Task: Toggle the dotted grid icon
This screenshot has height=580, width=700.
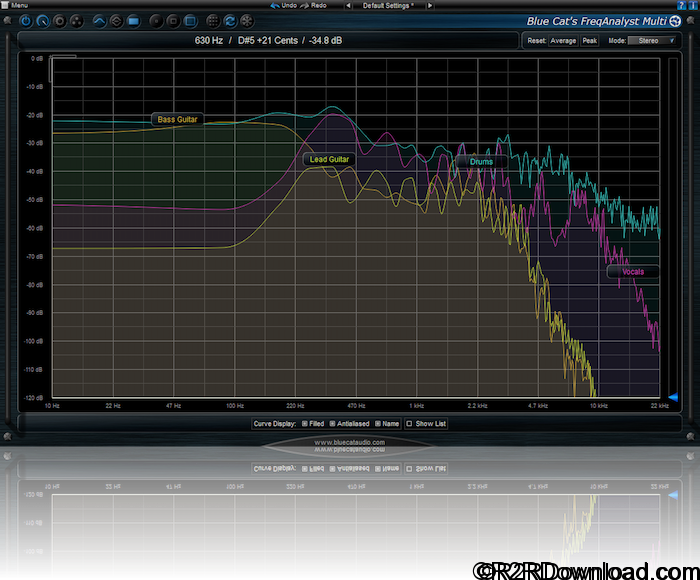Action: pyautogui.click(x=213, y=21)
